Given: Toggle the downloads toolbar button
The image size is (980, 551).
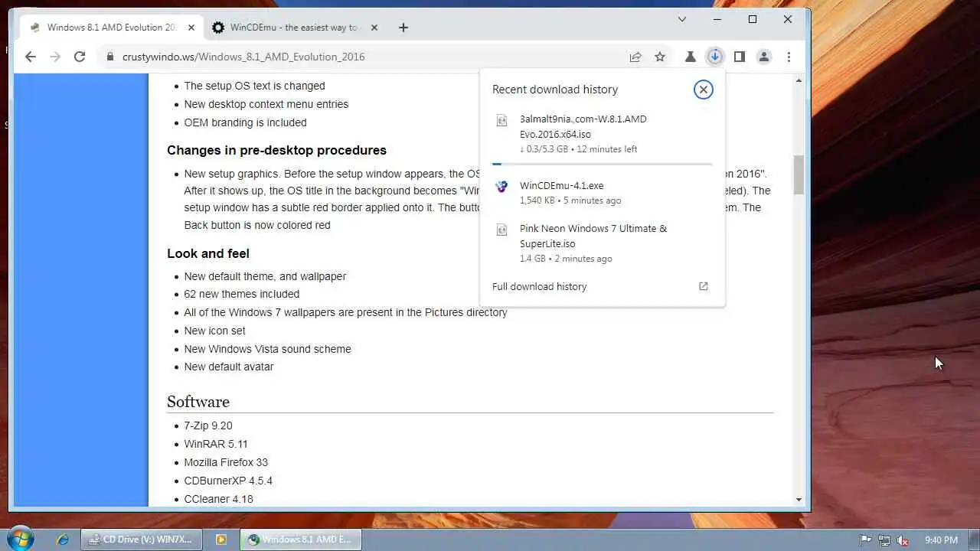Looking at the screenshot, I should (x=714, y=57).
